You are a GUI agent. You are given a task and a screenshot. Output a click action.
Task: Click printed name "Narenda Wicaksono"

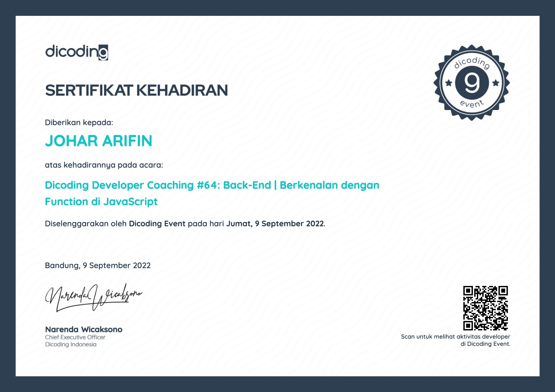click(x=84, y=329)
